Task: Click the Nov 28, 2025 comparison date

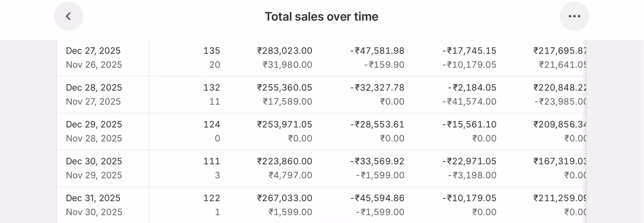Action: pyautogui.click(x=94, y=139)
